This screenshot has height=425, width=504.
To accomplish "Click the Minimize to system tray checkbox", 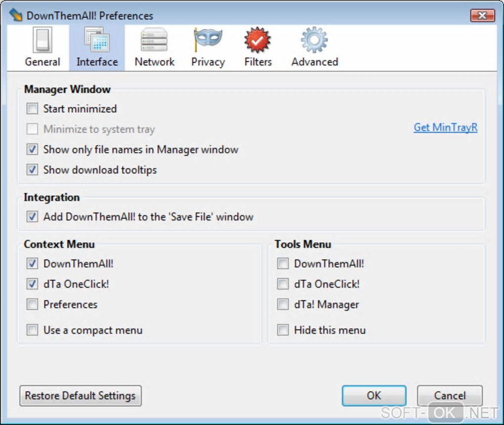I will (x=32, y=129).
